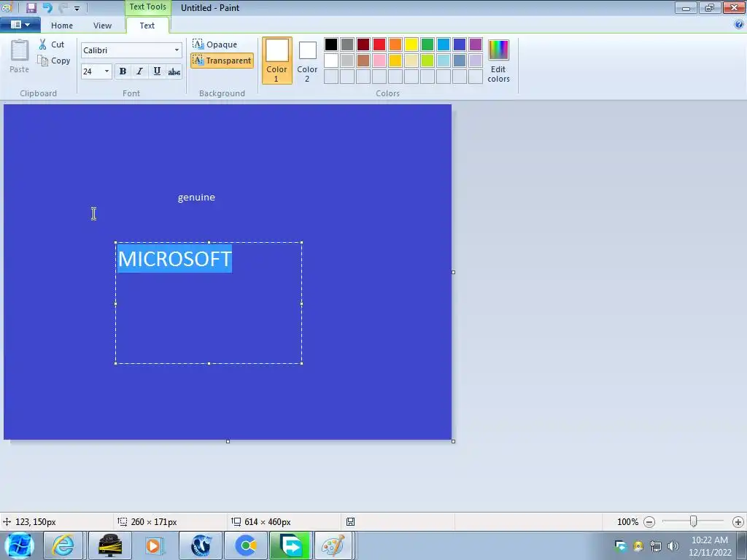Open the Paint taskbar button
747x560 pixels.
[333, 545]
